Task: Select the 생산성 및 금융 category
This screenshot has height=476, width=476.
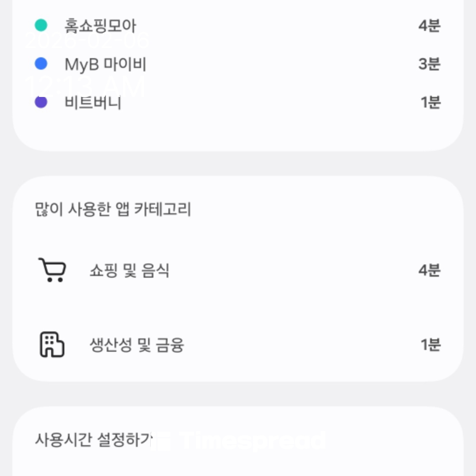Action: (137, 345)
